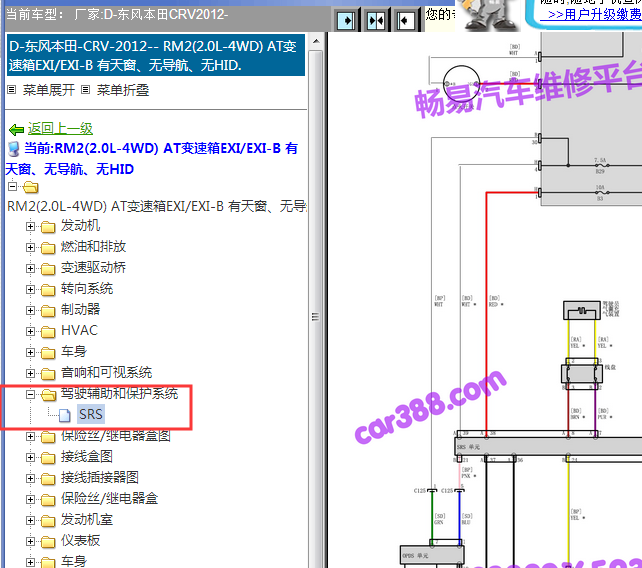Viewport: 642px width, 568px height.
Task: Expand the 制动器 tree node
Action: [x=30, y=310]
